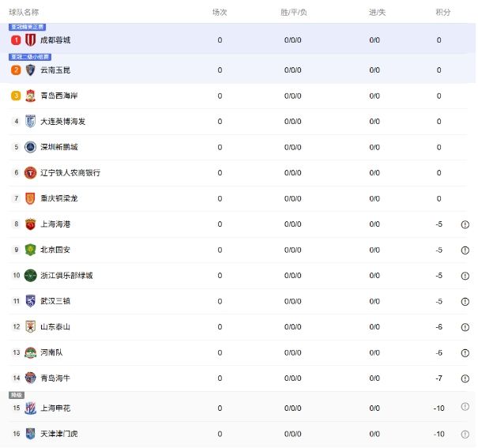Click the 青岛西海岸 team badge

[x=30, y=96]
